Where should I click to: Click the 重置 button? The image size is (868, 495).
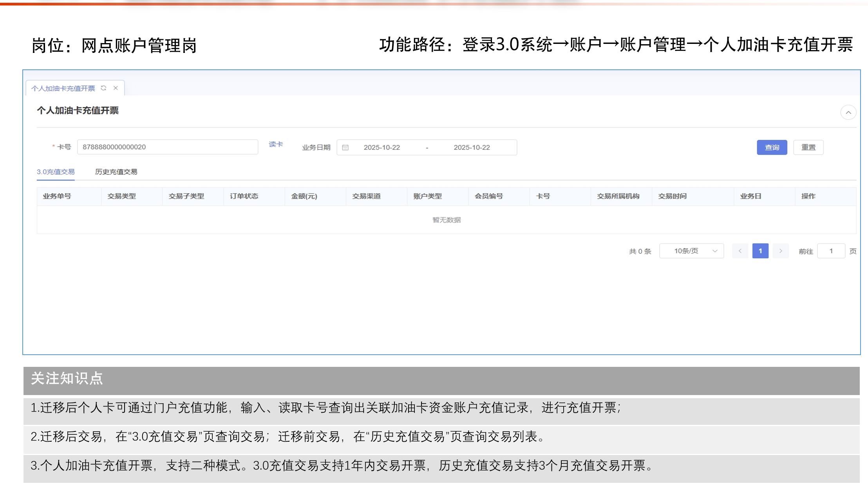(x=808, y=147)
